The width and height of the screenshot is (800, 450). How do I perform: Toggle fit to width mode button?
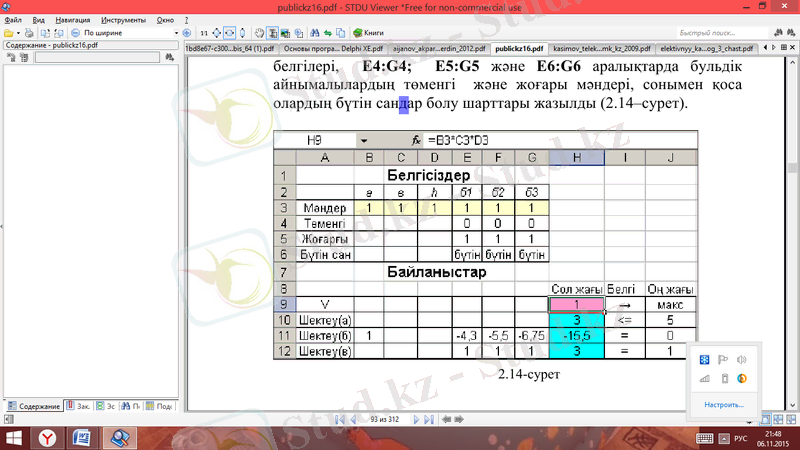(x=231, y=32)
